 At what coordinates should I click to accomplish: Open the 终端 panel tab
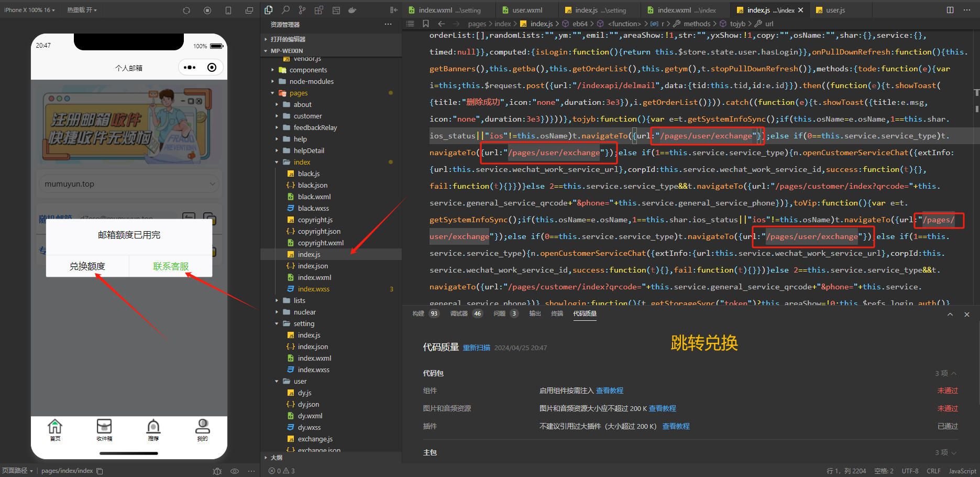[x=557, y=313]
